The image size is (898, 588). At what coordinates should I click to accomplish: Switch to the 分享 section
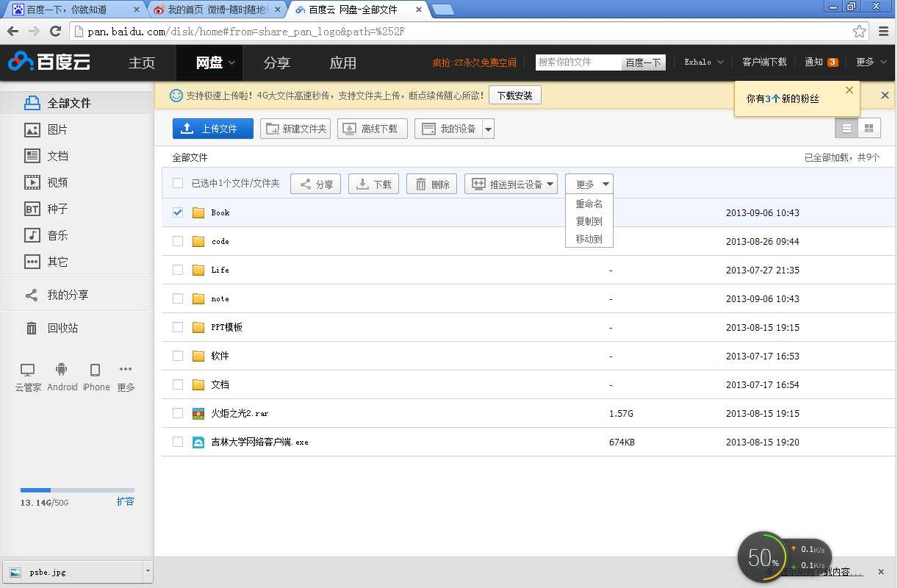point(277,62)
